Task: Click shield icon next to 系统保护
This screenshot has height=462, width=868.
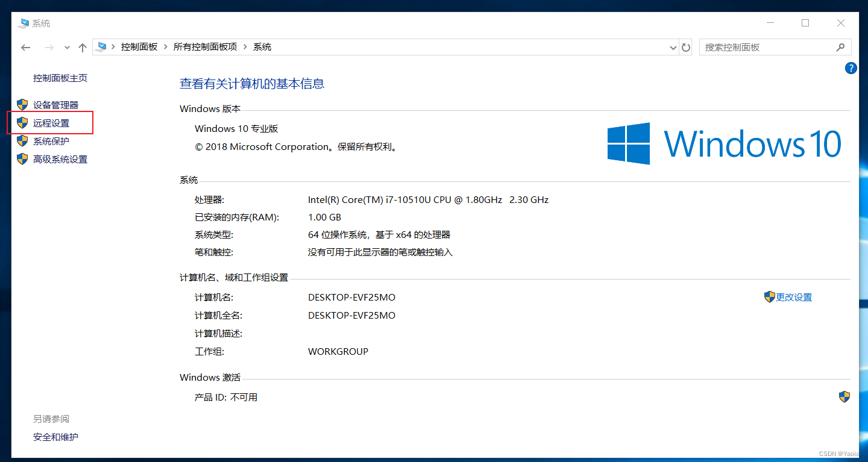Action: point(22,141)
